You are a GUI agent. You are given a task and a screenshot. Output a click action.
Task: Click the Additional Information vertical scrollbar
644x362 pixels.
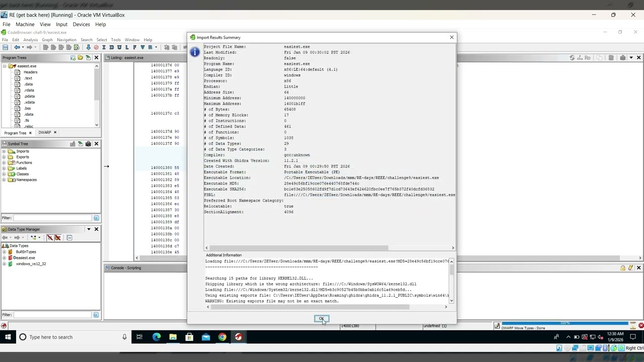tap(451, 281)
